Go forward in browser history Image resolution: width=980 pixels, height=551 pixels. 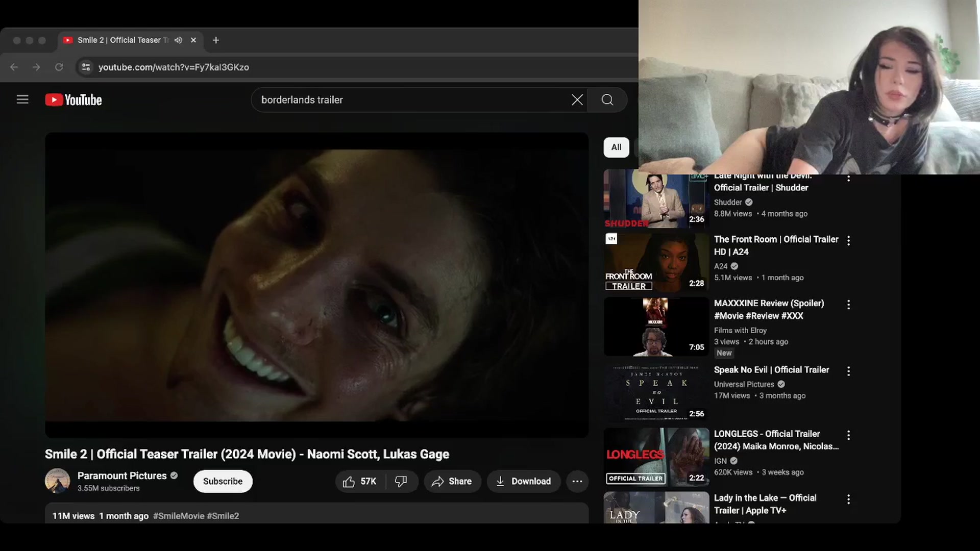click(x=36, y=67)
